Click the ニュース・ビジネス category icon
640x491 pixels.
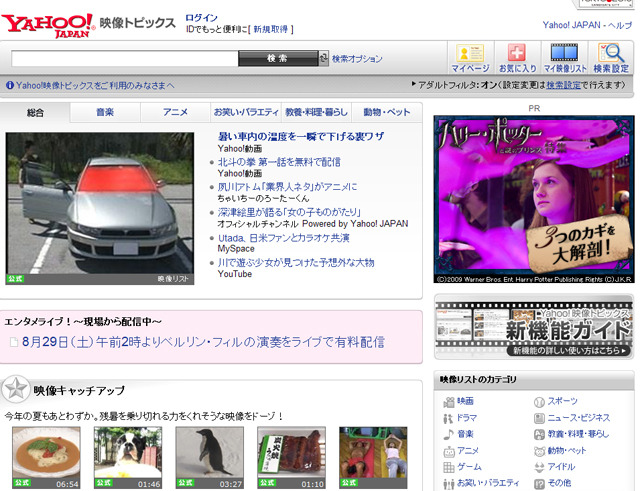[539, 418]
